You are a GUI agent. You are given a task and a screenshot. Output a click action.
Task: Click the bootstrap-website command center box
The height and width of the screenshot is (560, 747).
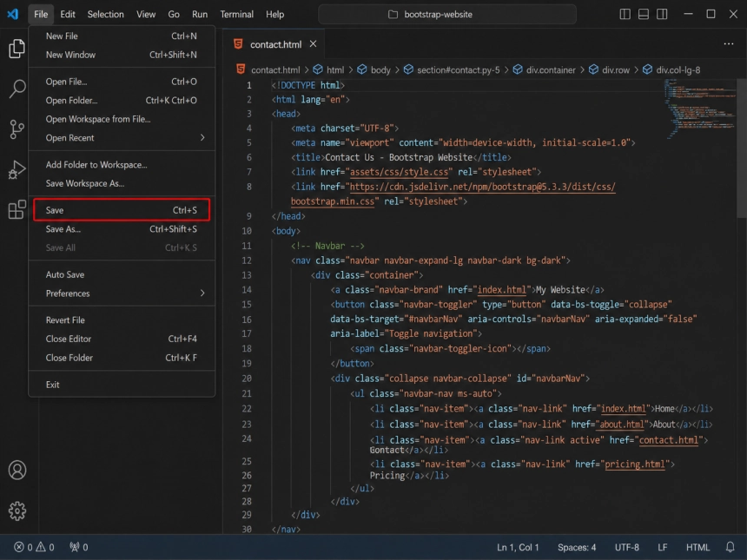(446, 14)
